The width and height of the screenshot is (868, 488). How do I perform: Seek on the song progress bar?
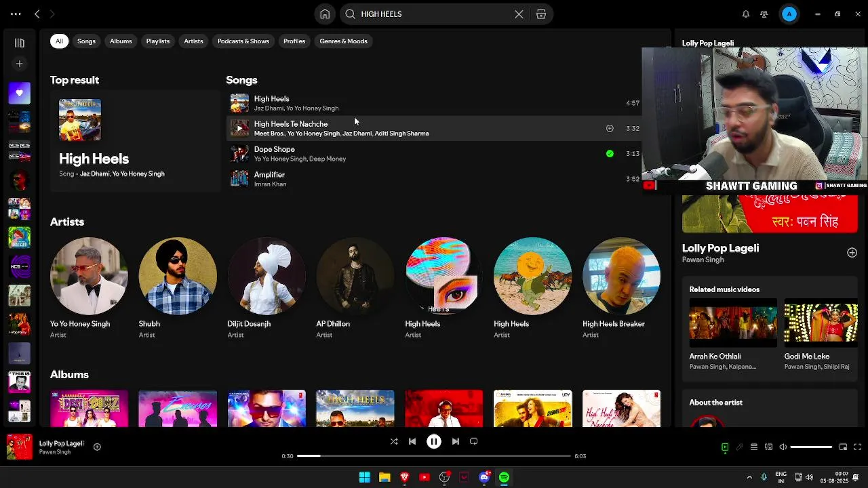pos(434,456)
